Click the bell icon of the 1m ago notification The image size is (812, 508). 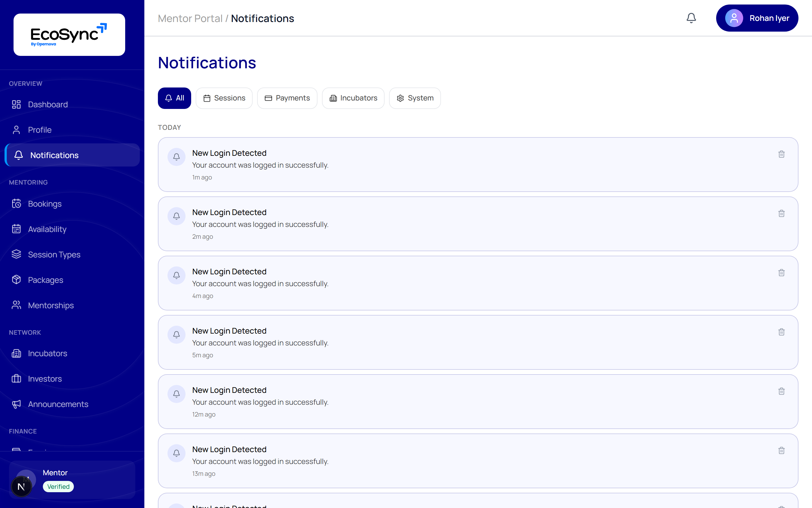coord(176,157)
